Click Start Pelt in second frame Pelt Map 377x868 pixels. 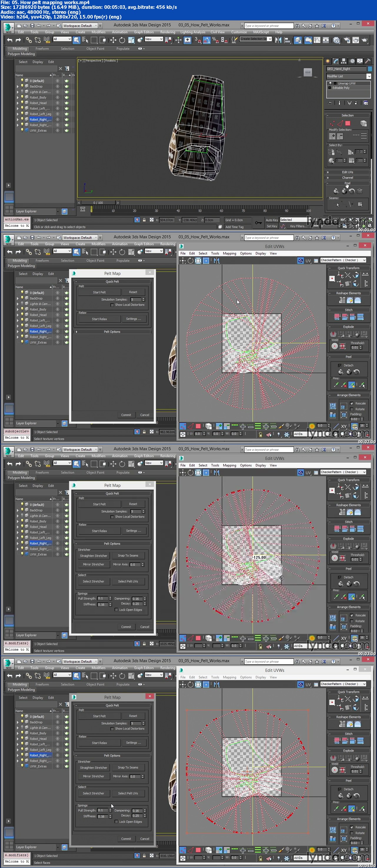pyautogui.click(x=99, y=292)
